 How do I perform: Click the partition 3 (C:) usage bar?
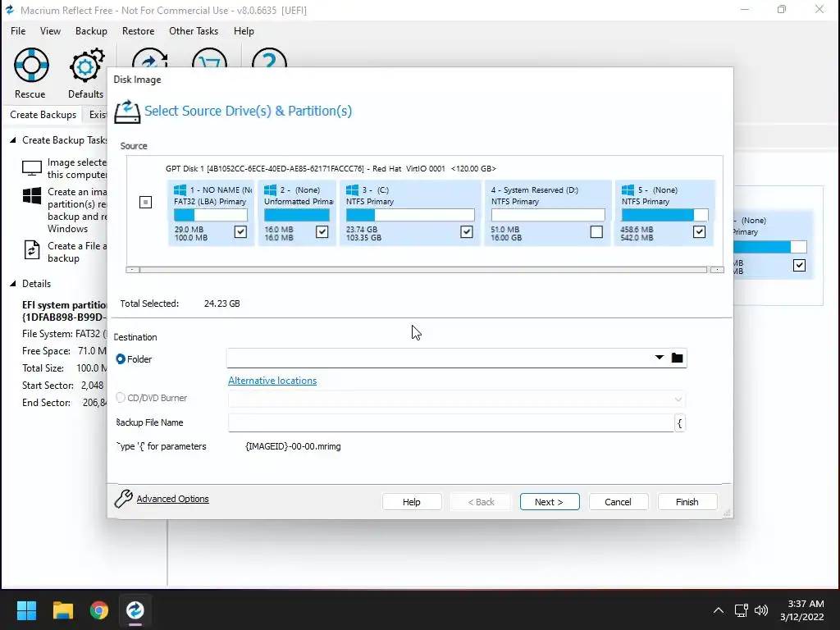410,216
